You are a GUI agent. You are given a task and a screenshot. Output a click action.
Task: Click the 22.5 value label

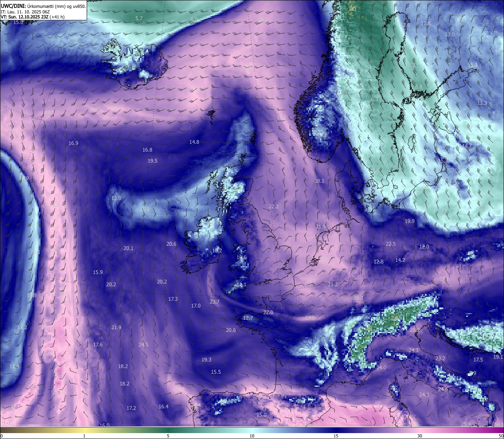tap(391, 244)
